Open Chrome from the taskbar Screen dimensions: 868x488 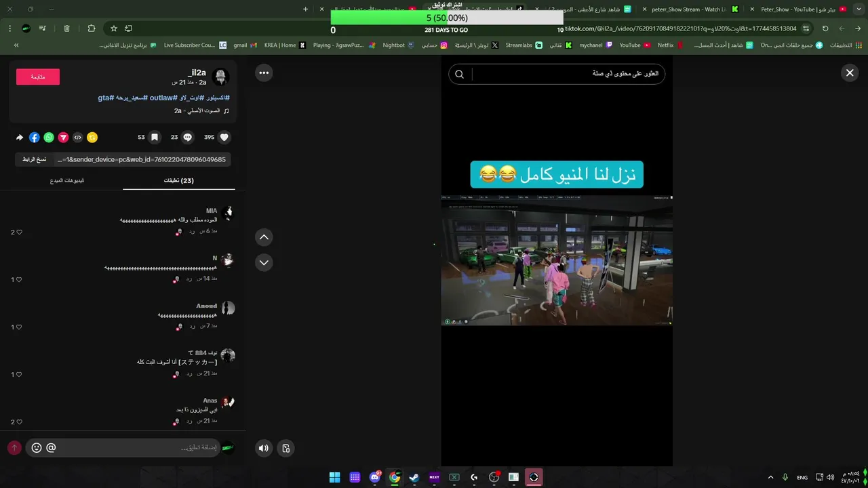click(395, 477)
